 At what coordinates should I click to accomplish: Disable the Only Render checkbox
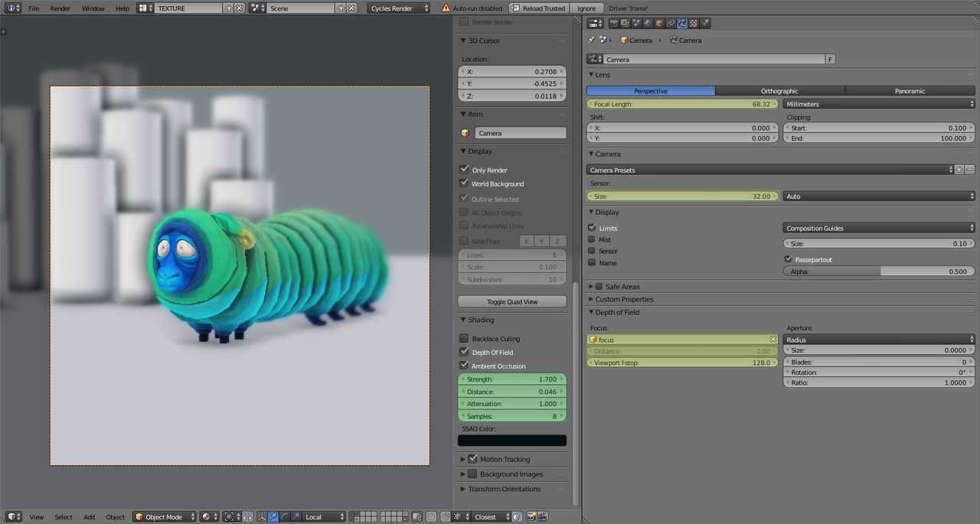pyautogui.click(x=464, y=170)
